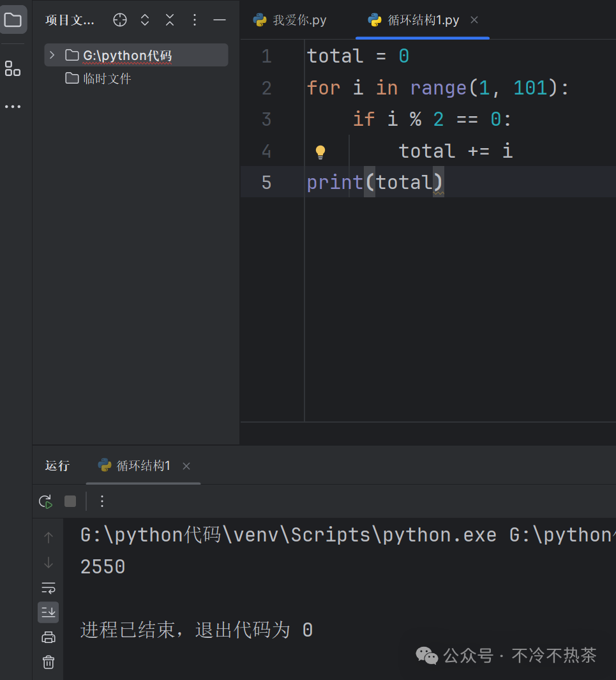This screenshot has width=616, height=680.
Task: Rerun the 循环结构1 script
Action: click(x=45, y=502)
